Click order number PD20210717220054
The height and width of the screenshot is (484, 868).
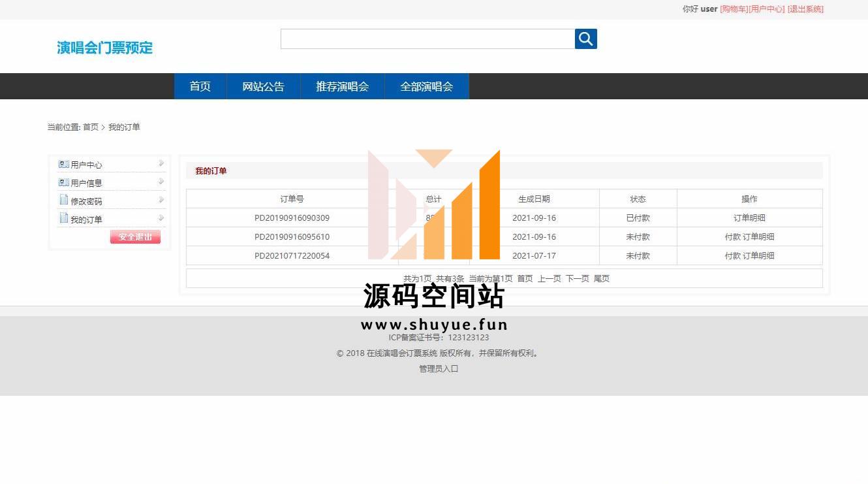point(292,256)
